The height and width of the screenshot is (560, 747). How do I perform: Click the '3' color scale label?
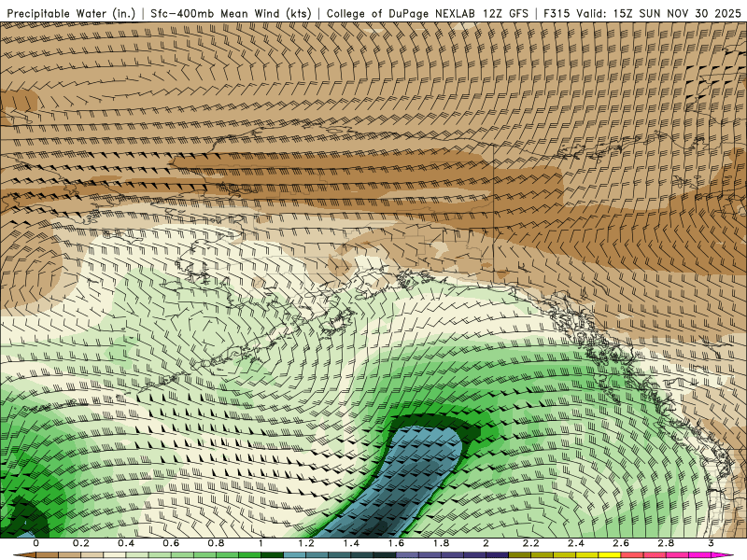point(712,543)
